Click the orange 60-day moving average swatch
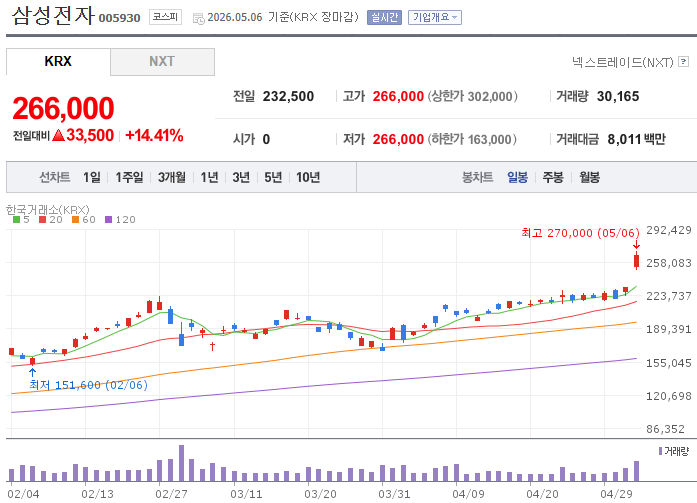The image size is (697, 503). [76, 220]
